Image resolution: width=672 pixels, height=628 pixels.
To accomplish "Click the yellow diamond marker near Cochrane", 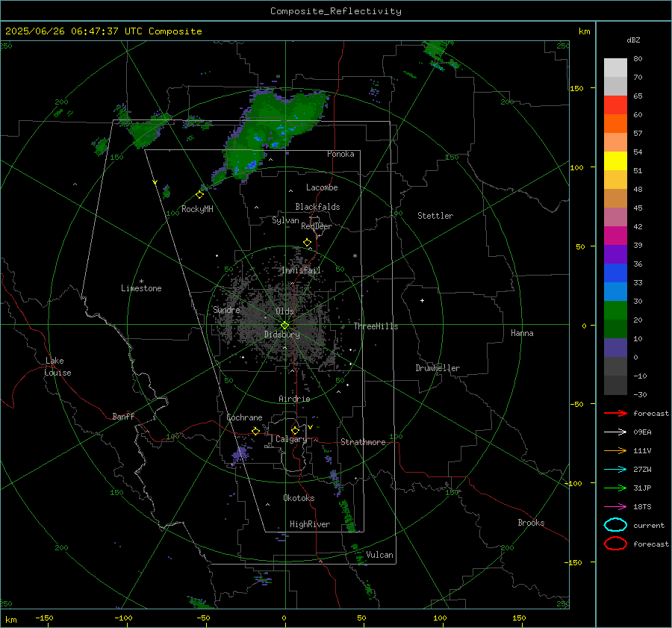I will click(256, 431).
